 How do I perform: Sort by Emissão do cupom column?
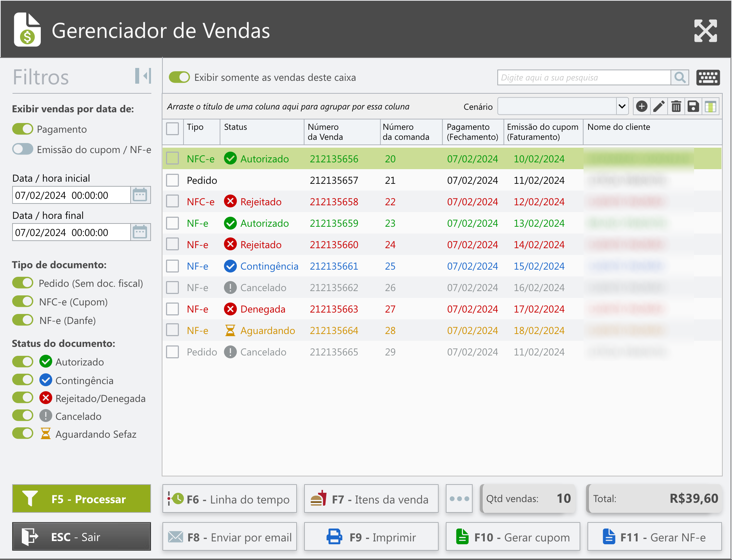(x=543, y=132)
